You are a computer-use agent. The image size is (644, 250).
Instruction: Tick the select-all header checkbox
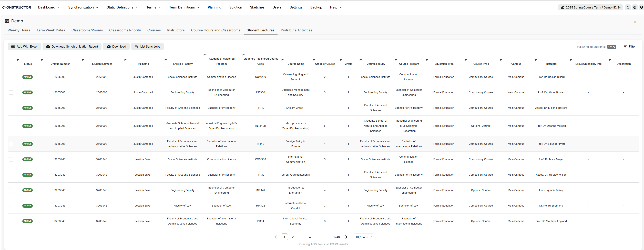point(11,64)
